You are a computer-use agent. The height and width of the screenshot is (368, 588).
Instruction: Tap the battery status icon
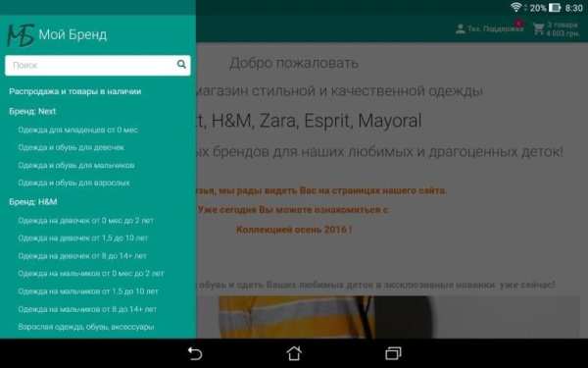click(x=555, y=8)
